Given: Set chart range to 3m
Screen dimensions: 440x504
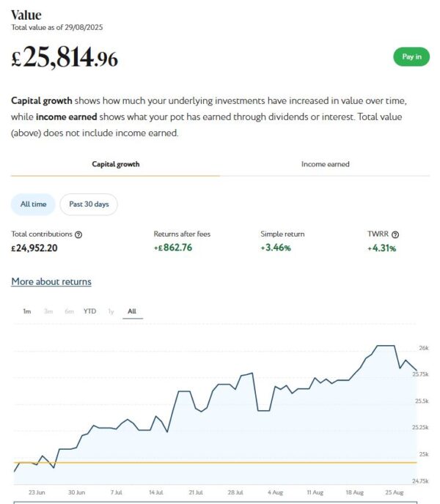Looking at the screenshot, I should [x=48, y=311].
